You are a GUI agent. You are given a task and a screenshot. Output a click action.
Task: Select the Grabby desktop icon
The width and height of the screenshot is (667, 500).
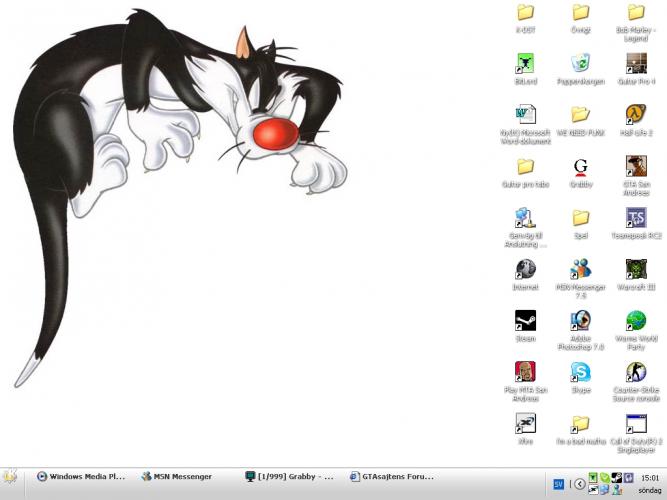pyautogui.click(x=580, y=166)
